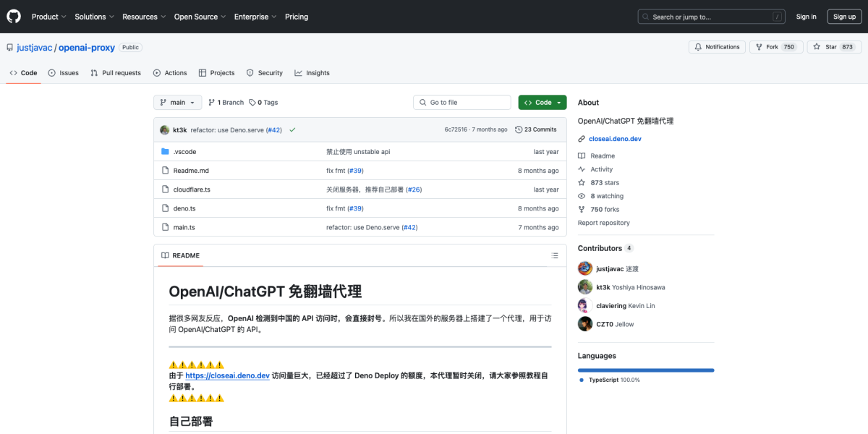Click the Activity pulse icon in sidebar

tap(581, 169)
